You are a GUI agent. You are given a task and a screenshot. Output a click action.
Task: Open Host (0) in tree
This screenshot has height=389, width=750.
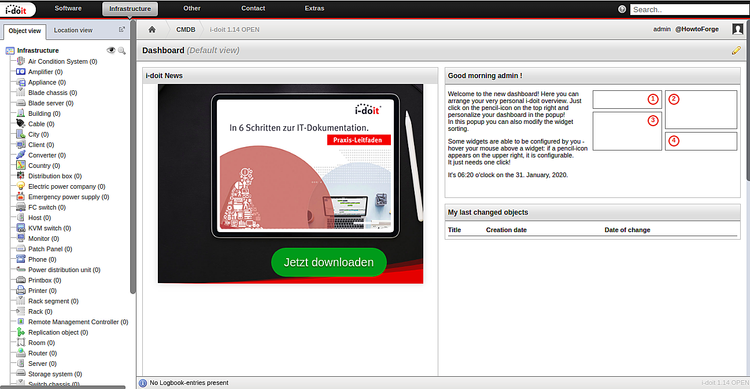(40, 218)
